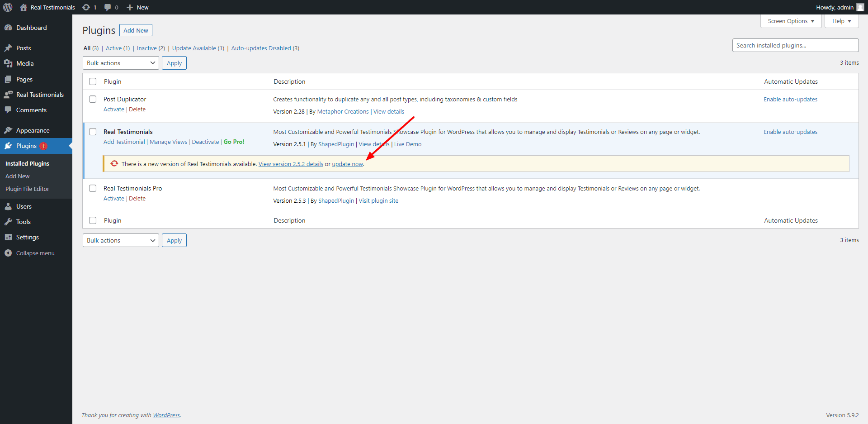The height and width of the screenshot is (424, 868).
Task: Open the Appearance paintbrush icon menu
Action: point(8,130)
